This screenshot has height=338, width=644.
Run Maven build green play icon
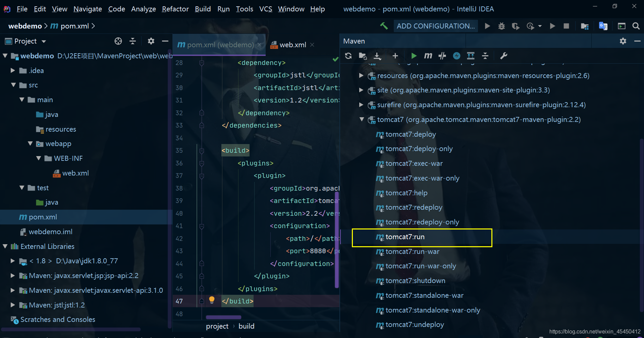tap(414, 56)
